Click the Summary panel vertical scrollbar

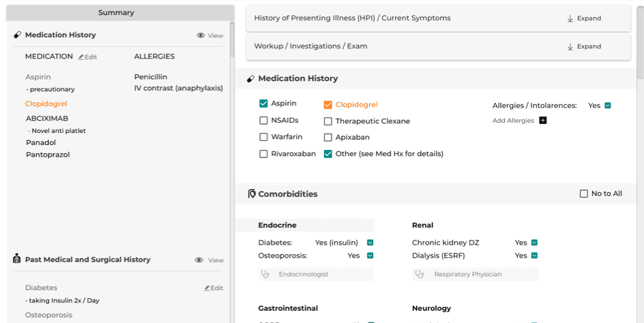[x=232, y=40]
